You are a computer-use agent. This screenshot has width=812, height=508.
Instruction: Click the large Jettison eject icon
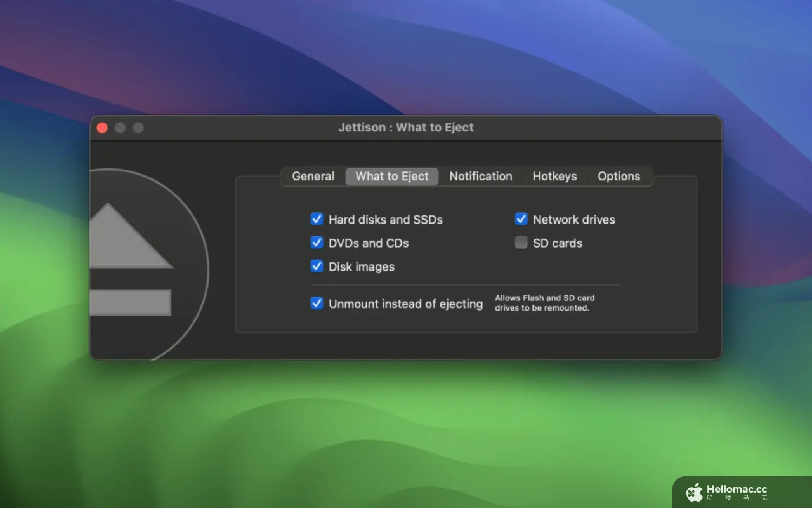click(x=149, y=264)
